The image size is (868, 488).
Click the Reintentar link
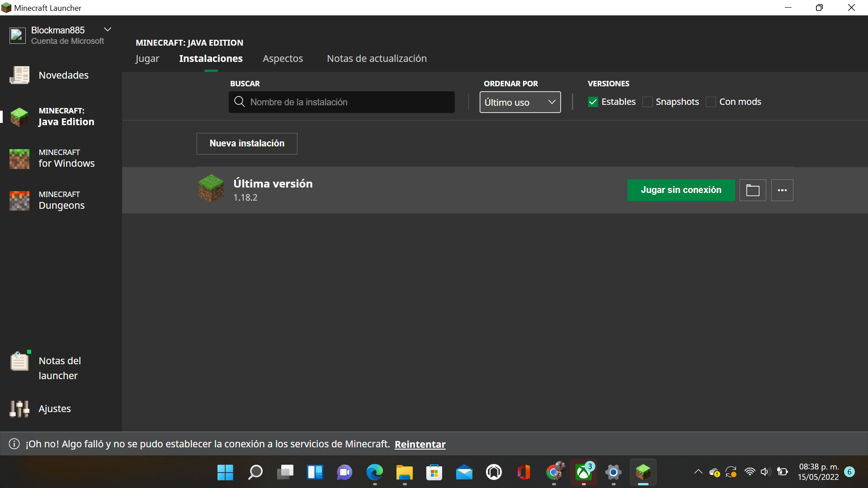(420, 445)
